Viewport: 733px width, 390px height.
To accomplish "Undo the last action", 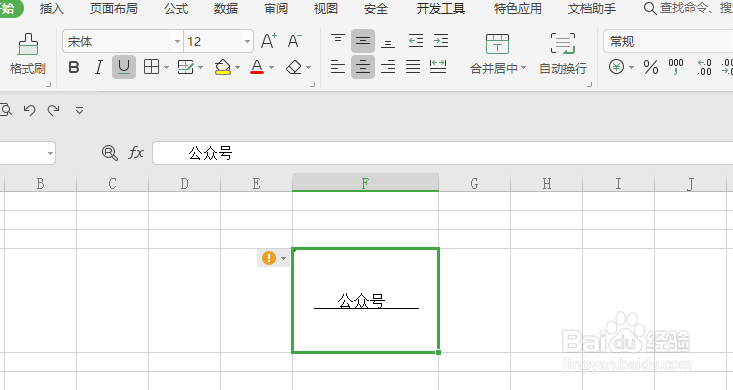I will tap(29, 110).
